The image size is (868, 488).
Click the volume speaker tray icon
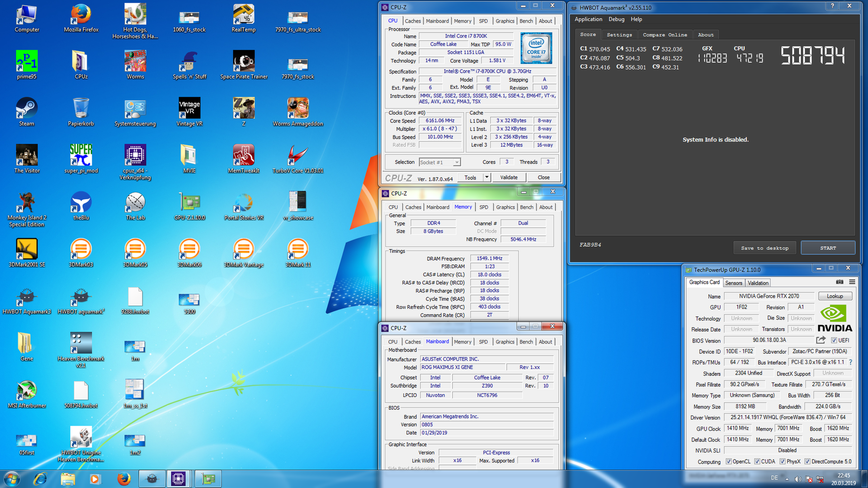click(798, 479)
